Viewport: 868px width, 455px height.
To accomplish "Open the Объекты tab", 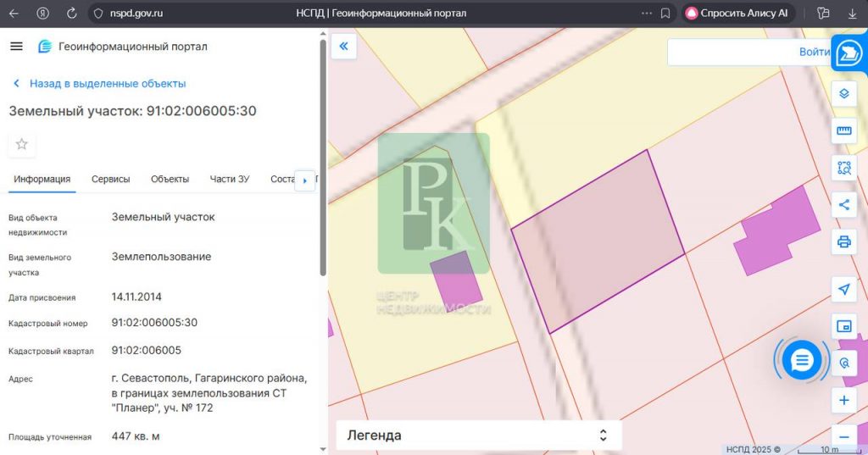I will click(170, 179).
